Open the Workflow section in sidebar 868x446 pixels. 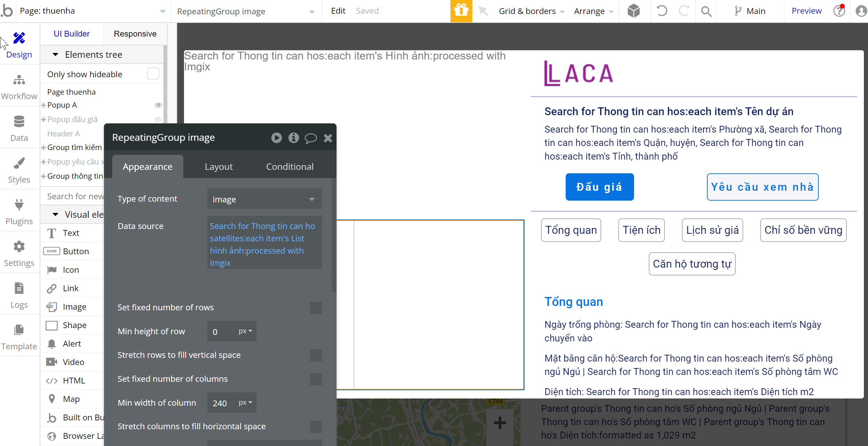click(19, 87)
